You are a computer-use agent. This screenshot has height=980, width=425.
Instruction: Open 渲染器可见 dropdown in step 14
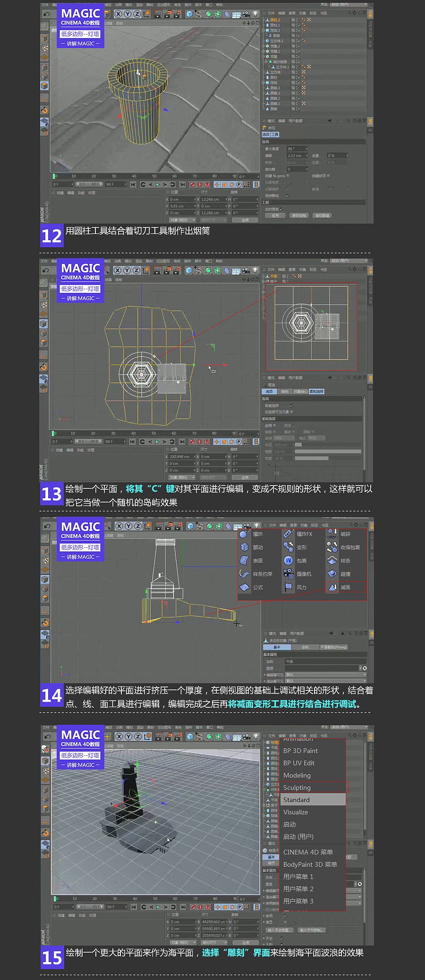pyautogui.click(x=326, y=681)
